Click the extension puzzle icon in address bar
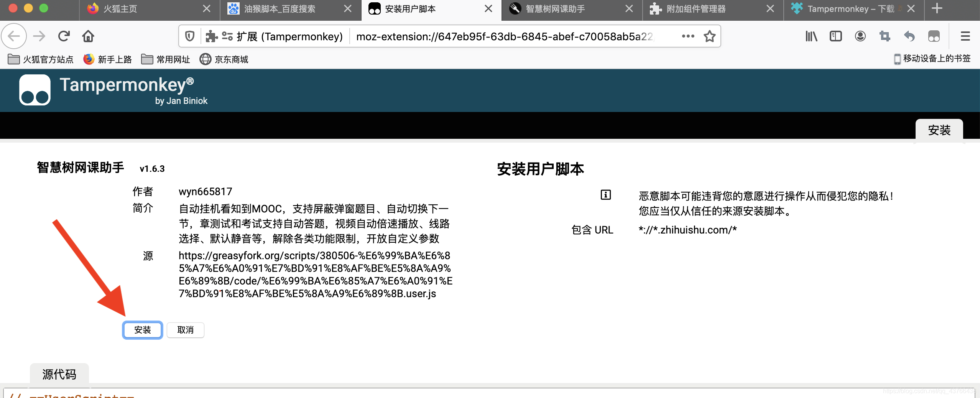The width and height of the screenshot is (980, 398). coord(211,36)
